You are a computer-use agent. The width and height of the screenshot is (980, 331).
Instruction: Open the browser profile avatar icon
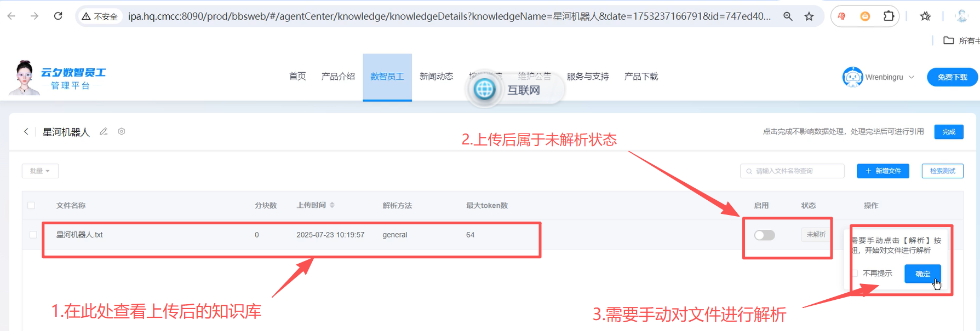[962, 16]
